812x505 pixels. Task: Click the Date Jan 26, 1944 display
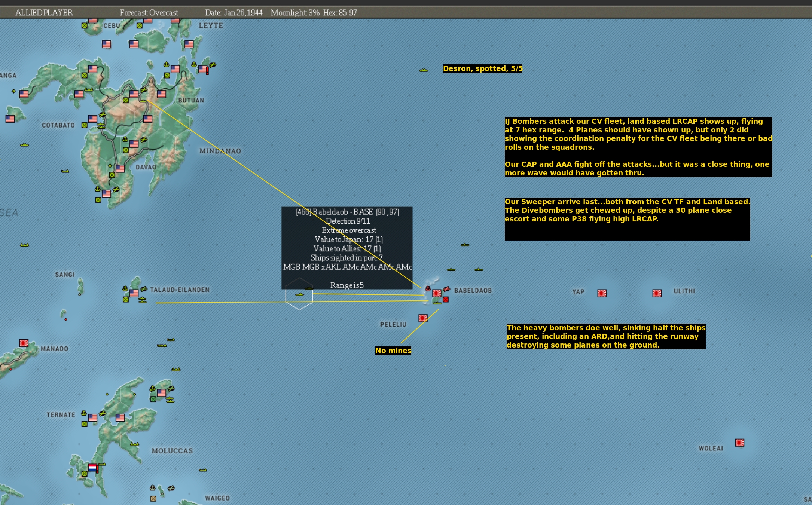pyautogui.click(x=233, y=13)
